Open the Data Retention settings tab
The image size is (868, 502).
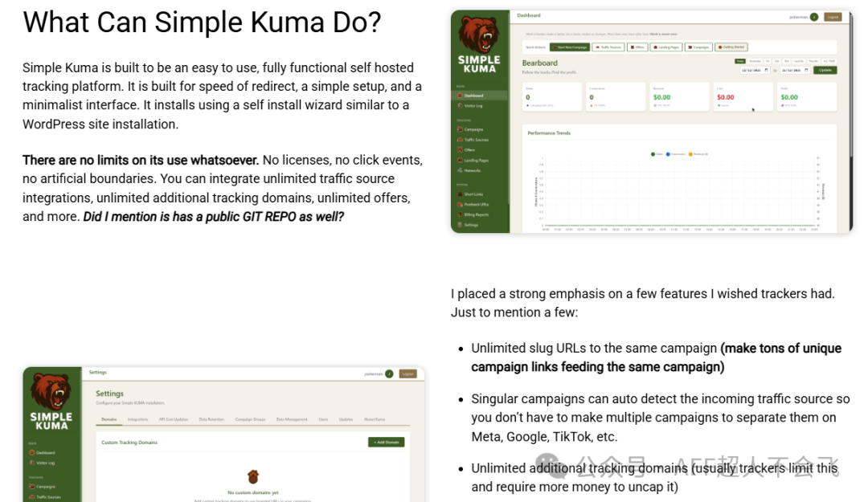click(211, 419)
